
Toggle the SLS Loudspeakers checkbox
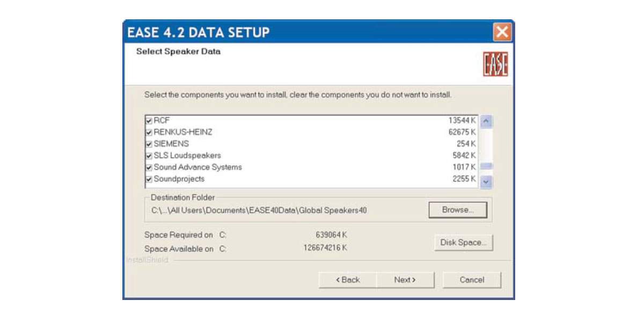click(149, 156)
